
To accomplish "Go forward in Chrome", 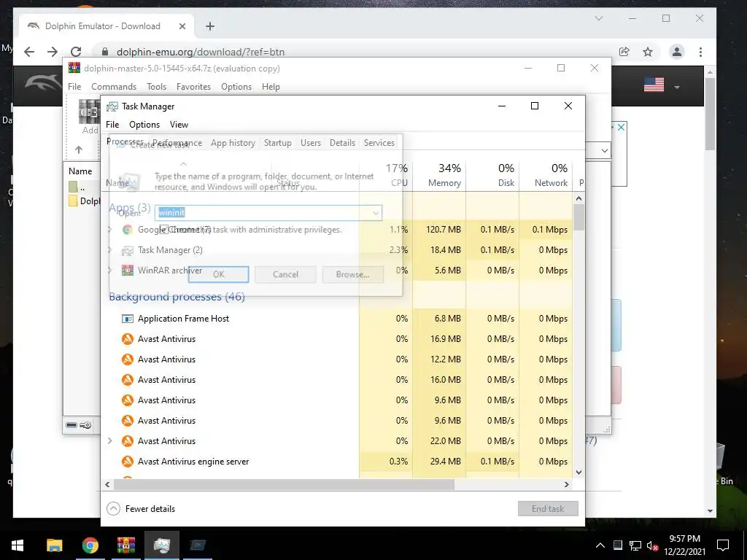I will tap(53, 52).
